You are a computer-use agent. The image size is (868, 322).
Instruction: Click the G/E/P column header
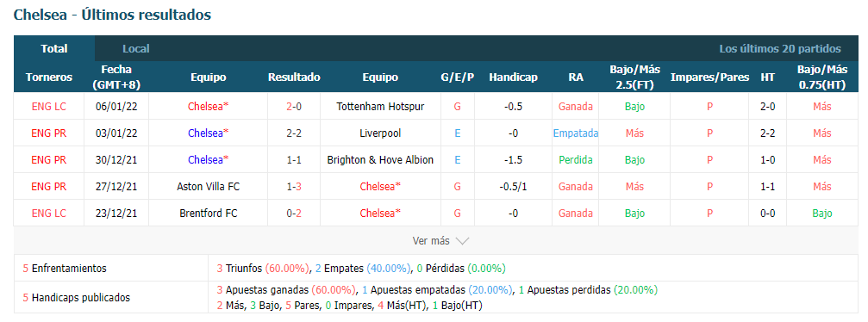457,77
